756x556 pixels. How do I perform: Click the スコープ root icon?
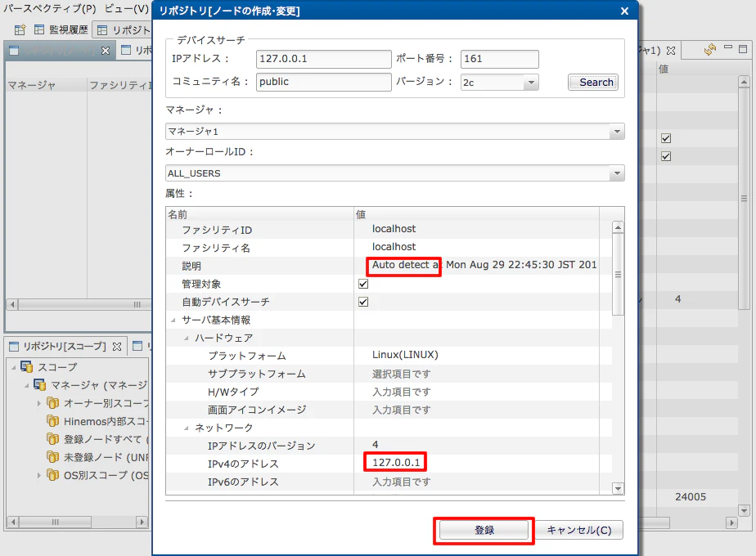coord(26,366)
